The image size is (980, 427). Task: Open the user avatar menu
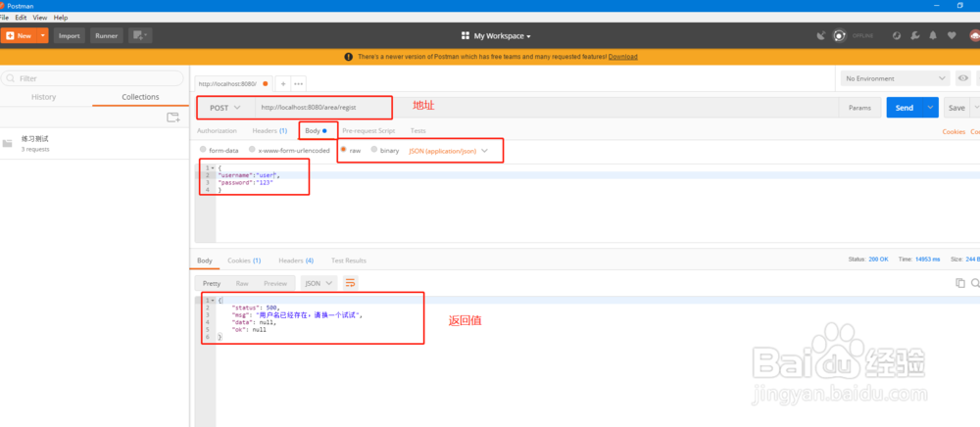974,36
